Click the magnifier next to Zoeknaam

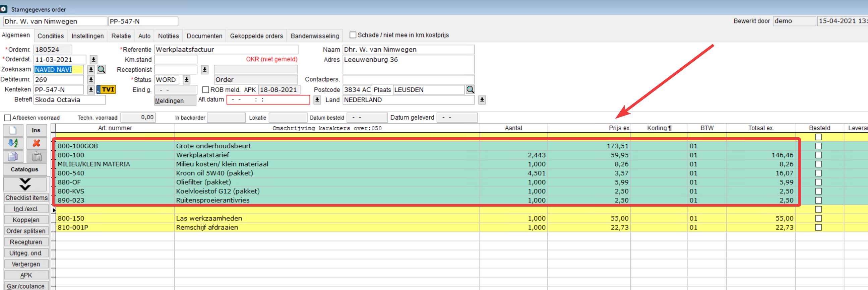tap(102, 69)
